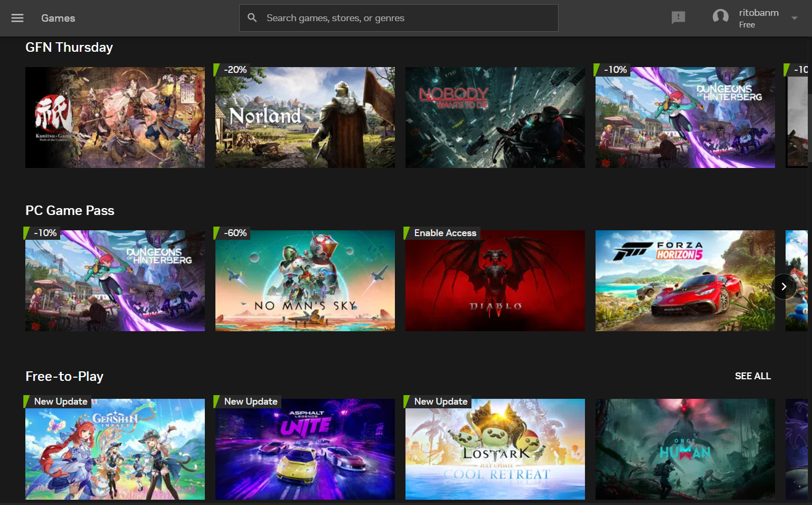The image size is (812, 505).
Task: Click the search magnifier icon
Action: click(252, 18)
